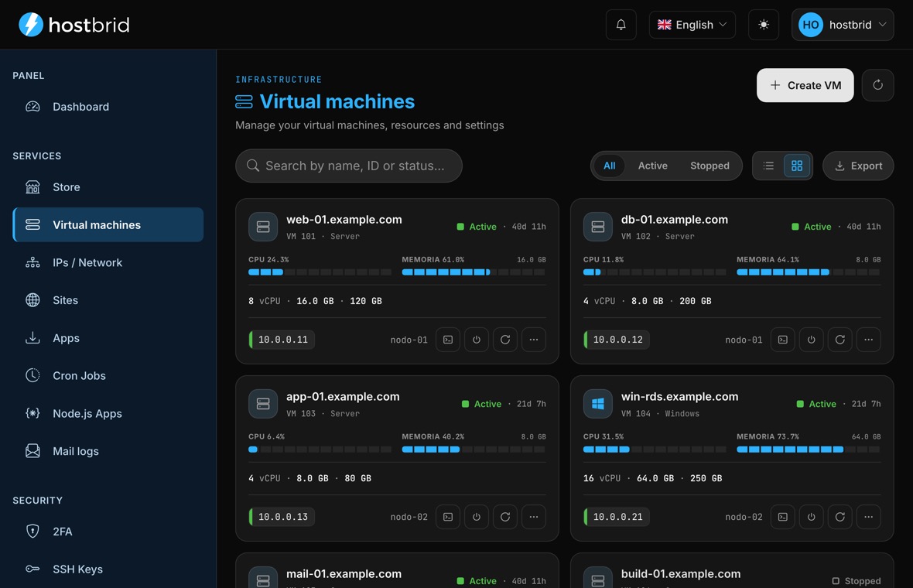Open SSH Keys page
Screen dimensions: 913x588
[x=108, y=569]
